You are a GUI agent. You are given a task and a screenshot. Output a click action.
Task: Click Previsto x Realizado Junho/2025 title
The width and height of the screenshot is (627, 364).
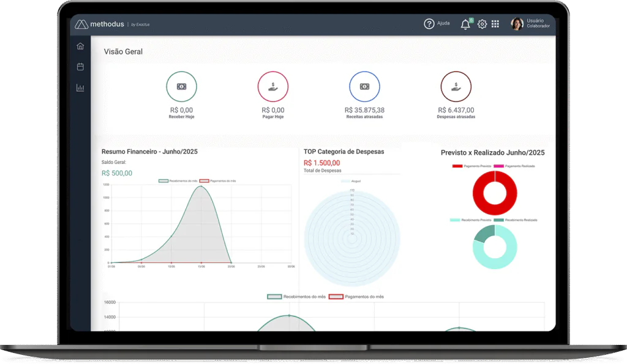(493, 152)
